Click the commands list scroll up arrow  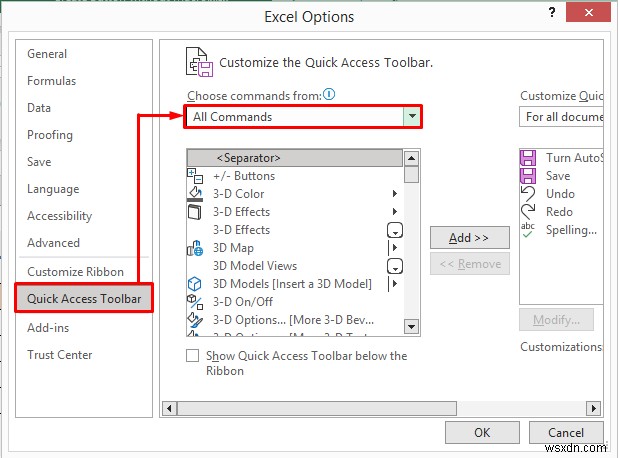[x=411, y=158]
